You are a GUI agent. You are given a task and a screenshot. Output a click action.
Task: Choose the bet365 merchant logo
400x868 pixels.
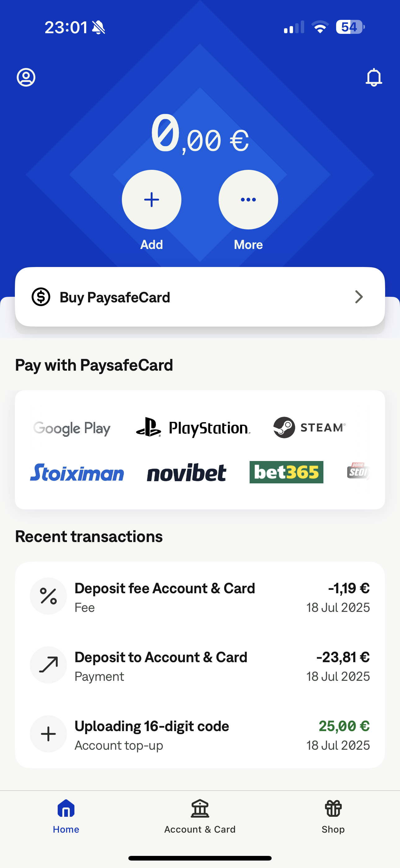click(287, 472)
